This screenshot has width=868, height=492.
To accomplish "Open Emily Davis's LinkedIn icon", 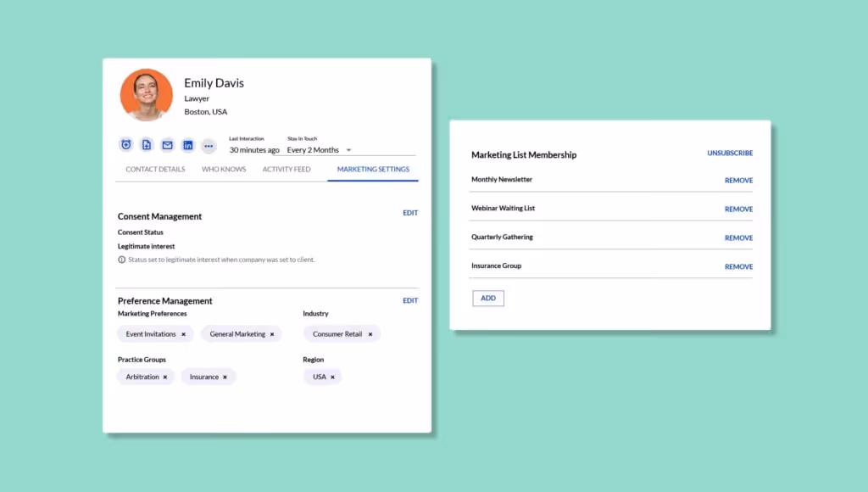I will [187, 145].
